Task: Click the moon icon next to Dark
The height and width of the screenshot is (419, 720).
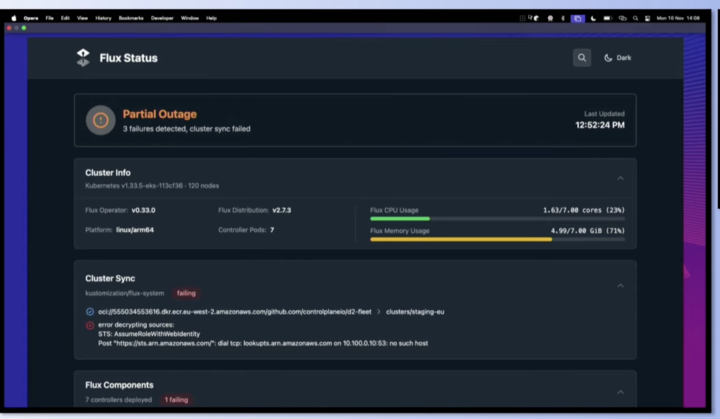Action: click(x=608, y=58)
